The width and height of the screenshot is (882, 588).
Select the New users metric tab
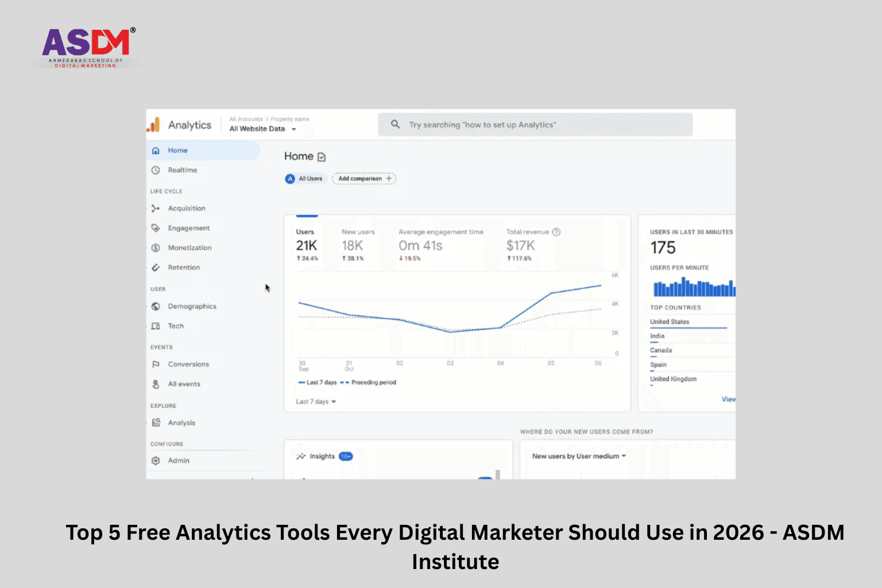click(x=358, y=244)
